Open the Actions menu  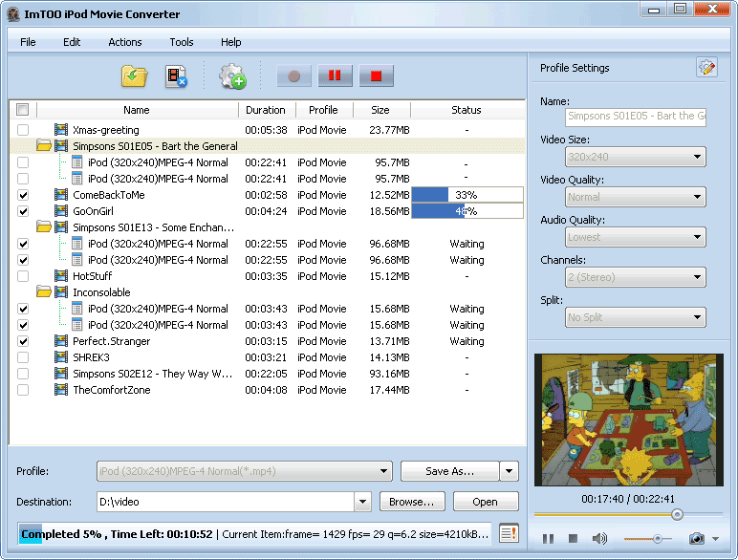point(124,42)
